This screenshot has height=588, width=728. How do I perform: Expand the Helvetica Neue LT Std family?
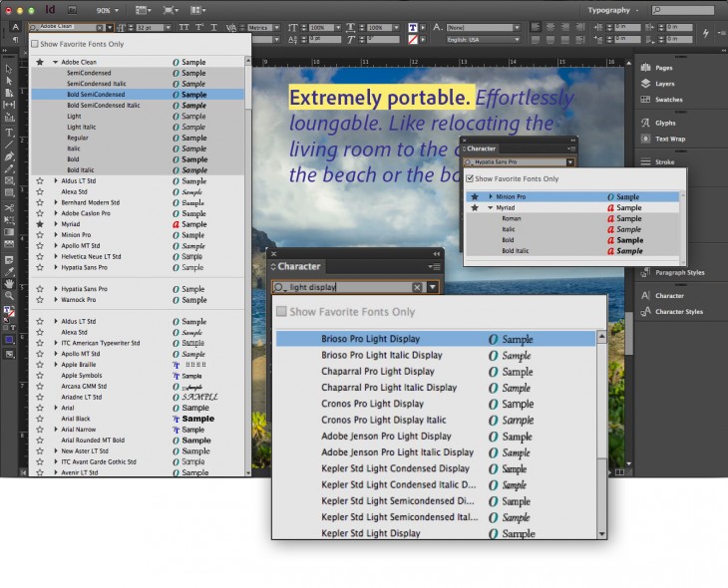[56, 257]
